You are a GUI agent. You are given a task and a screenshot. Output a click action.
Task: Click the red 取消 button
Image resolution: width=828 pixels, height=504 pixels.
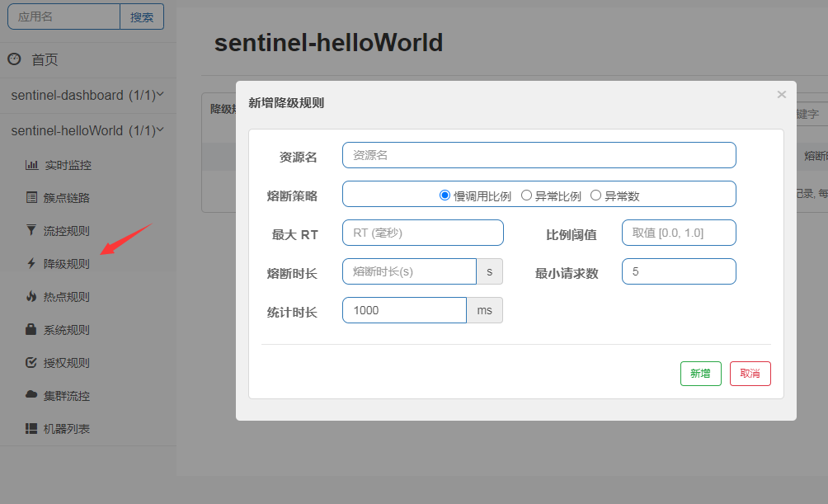(x=750, y=374)
